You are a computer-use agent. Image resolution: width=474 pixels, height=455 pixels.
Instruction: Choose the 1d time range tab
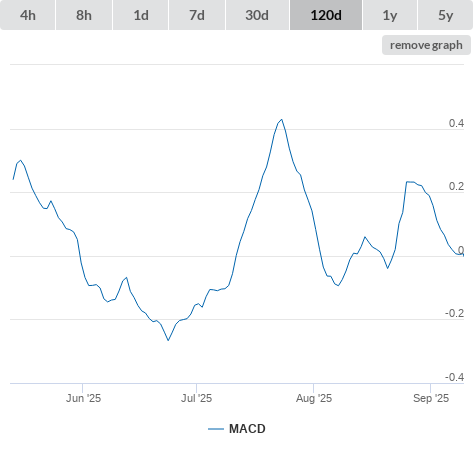click(141, 15)
